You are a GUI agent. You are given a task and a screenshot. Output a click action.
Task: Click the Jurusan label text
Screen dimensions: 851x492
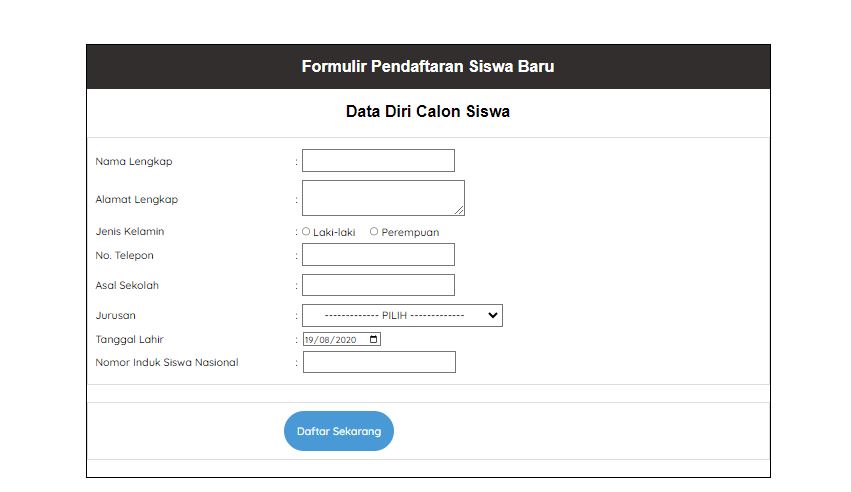click(x=116, y=316)
